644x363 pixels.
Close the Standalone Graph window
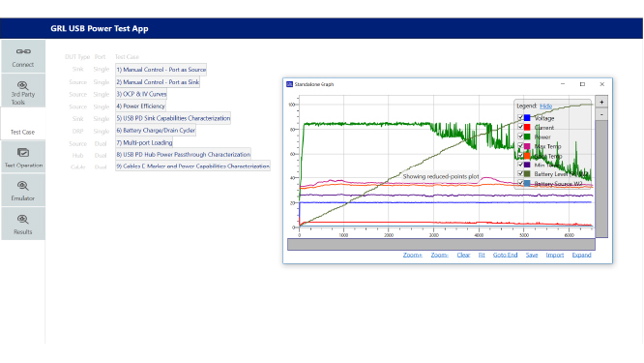(602, 84)
